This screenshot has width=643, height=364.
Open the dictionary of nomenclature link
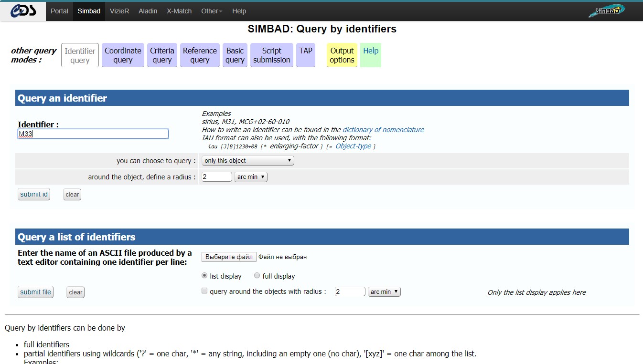383,130
